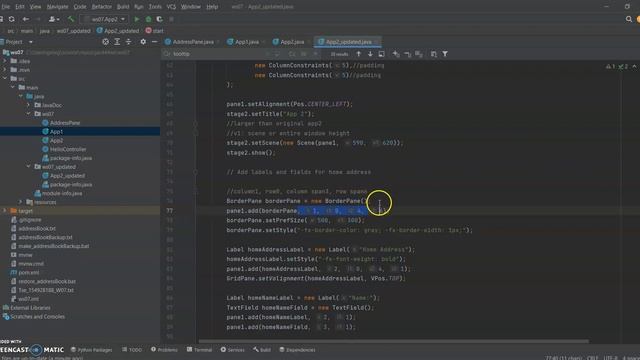Select all occurrences icon
This screenshot has width=640, height=360.
419,54
